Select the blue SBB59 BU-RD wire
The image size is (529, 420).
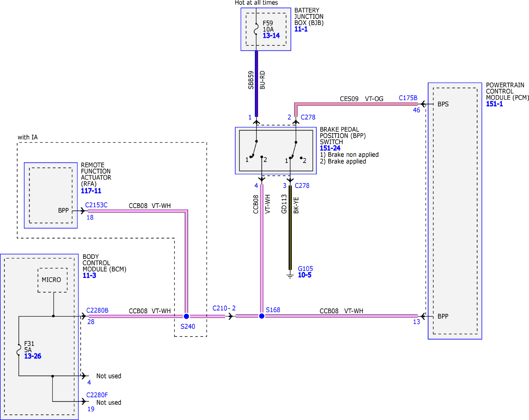257,84
